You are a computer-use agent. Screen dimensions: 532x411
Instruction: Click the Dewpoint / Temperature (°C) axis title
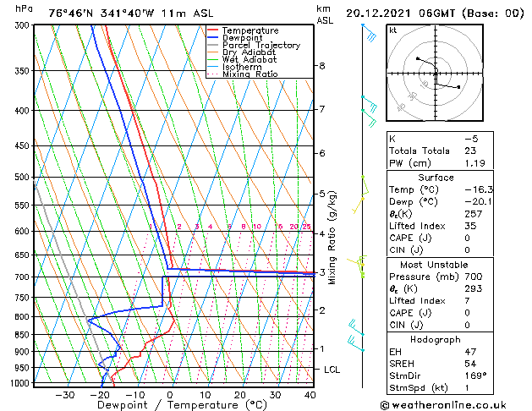(182, 405)
